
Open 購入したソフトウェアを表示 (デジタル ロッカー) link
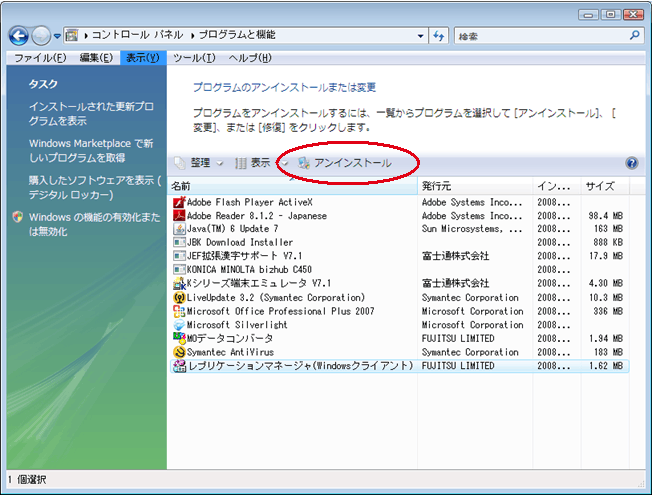tap(95, 188)
